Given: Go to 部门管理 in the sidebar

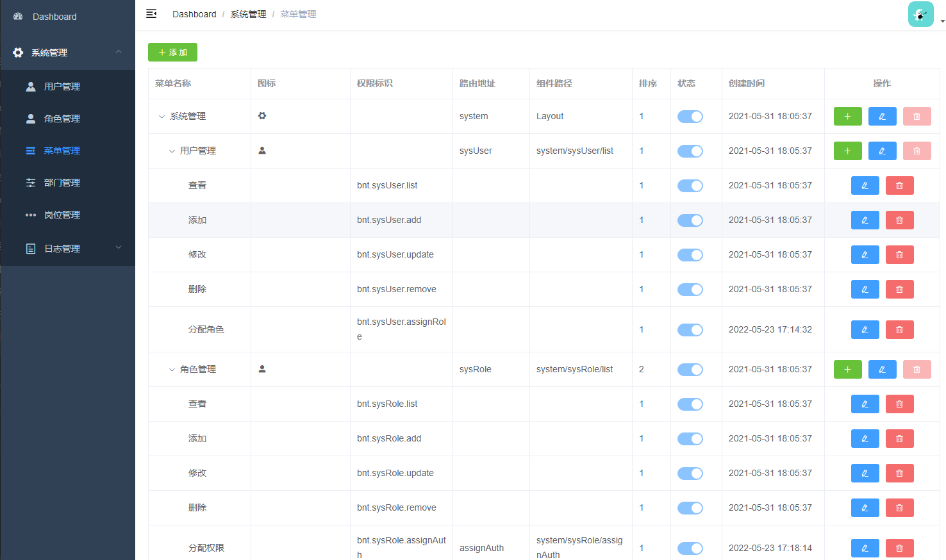Looking at the screenshot, I should click(68, 183).
